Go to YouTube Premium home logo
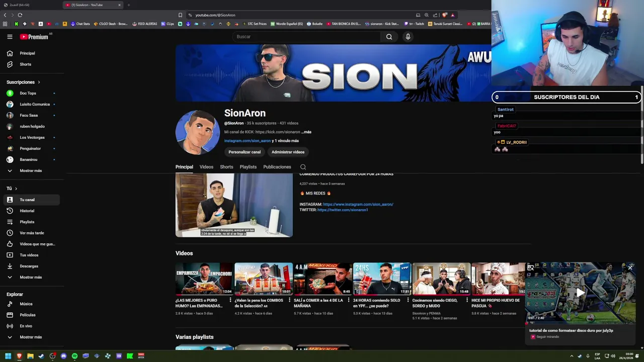The image size is (644, 362). tap(34, 37)
